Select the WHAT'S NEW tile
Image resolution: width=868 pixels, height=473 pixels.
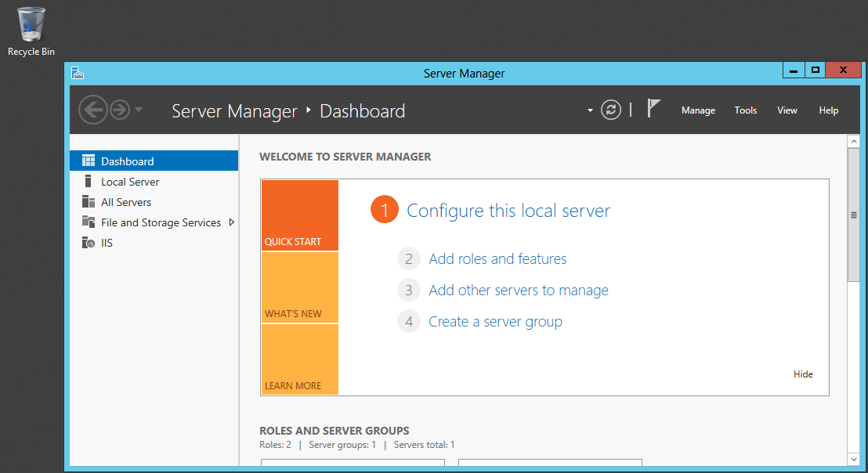pos(300,287)
